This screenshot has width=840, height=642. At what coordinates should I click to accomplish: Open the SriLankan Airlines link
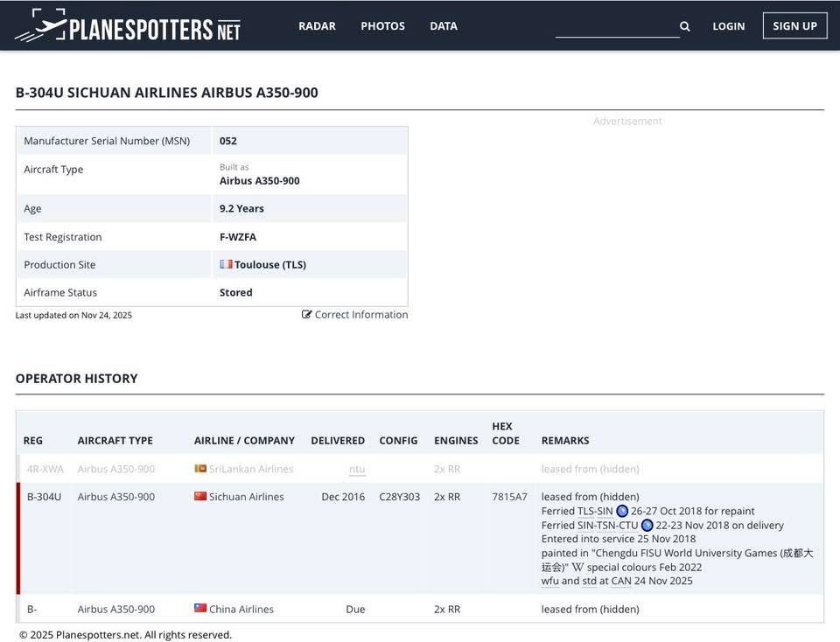251,469
